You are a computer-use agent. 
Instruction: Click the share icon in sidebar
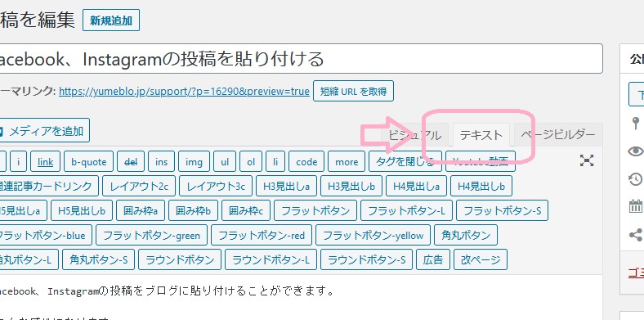pyautogui.click(x=636, y=235)
